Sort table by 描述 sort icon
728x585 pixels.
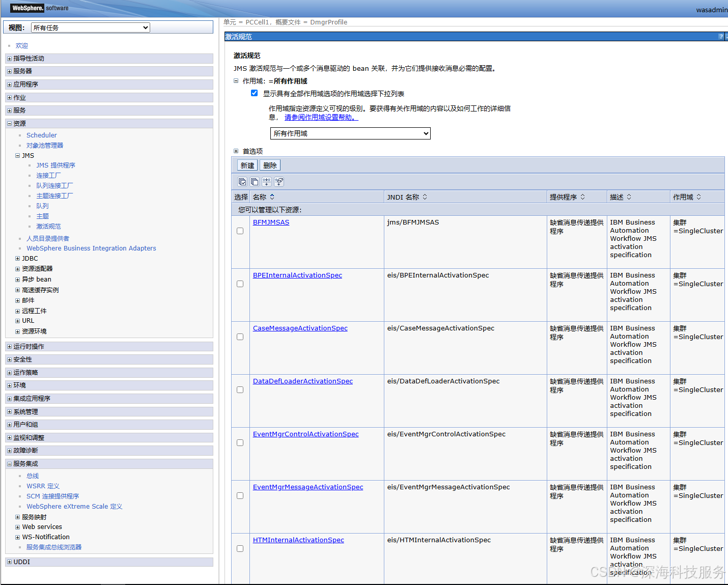click(629, 197)
